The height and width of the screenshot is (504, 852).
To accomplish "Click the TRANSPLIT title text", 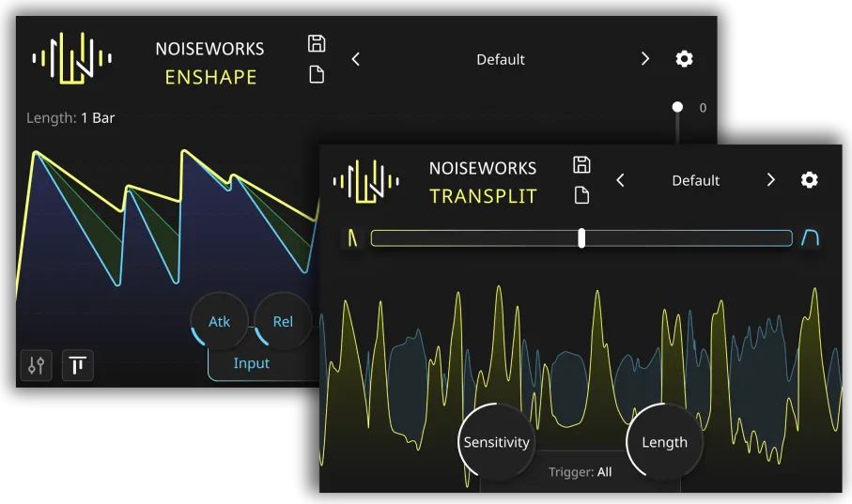I will [483, 196].
